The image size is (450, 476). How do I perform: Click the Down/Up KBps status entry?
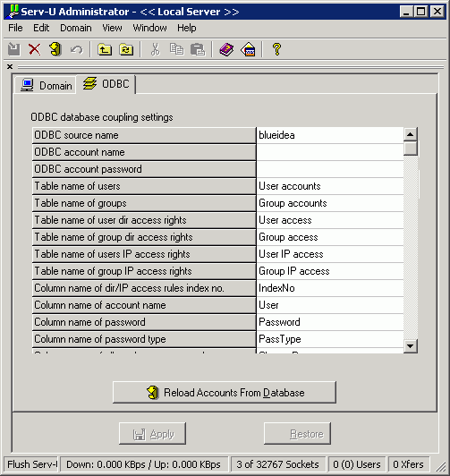tap(144, 464)
